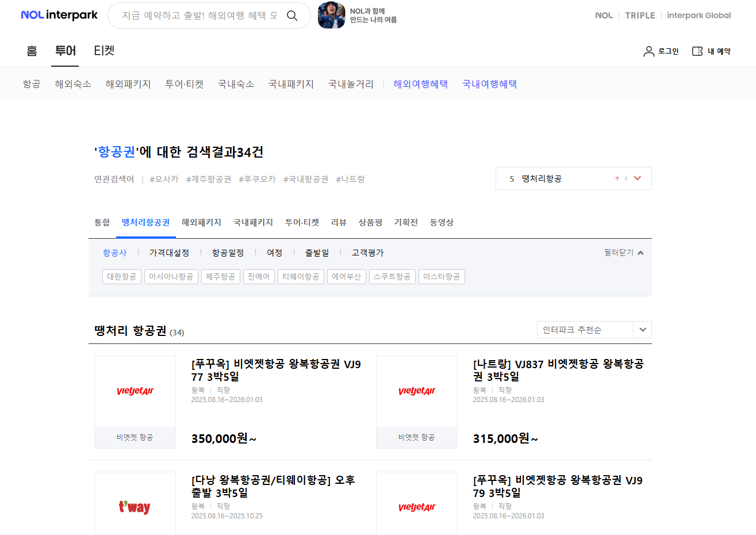This screenshot has height=535, width=756.
Task: Click related keyword #나트랑
Action: pyautogui.click(x=351, y=179)
